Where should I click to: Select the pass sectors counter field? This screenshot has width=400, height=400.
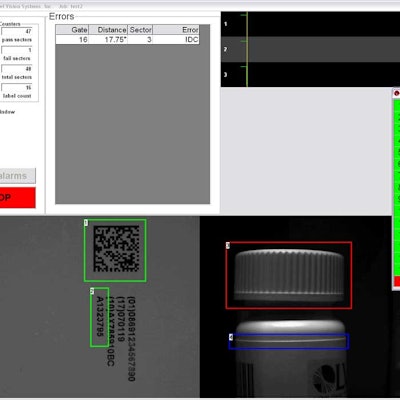(x=17, y=31)
